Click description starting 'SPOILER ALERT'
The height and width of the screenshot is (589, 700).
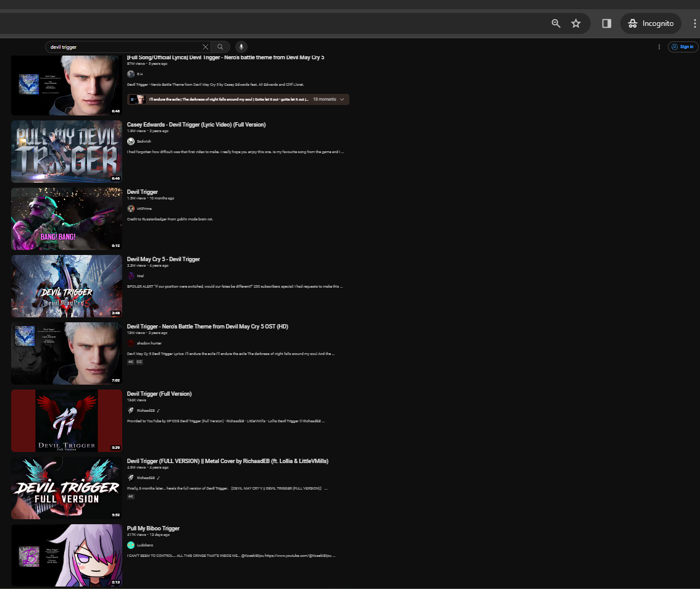pyautogui.click(x=235, y=286)
